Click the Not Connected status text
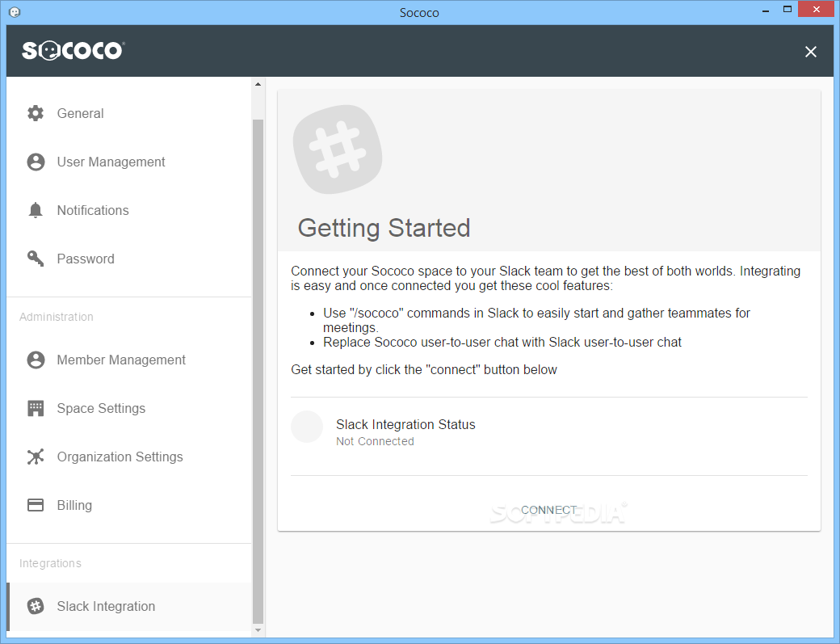Screen dimensions: 840x644 [375, 441]
